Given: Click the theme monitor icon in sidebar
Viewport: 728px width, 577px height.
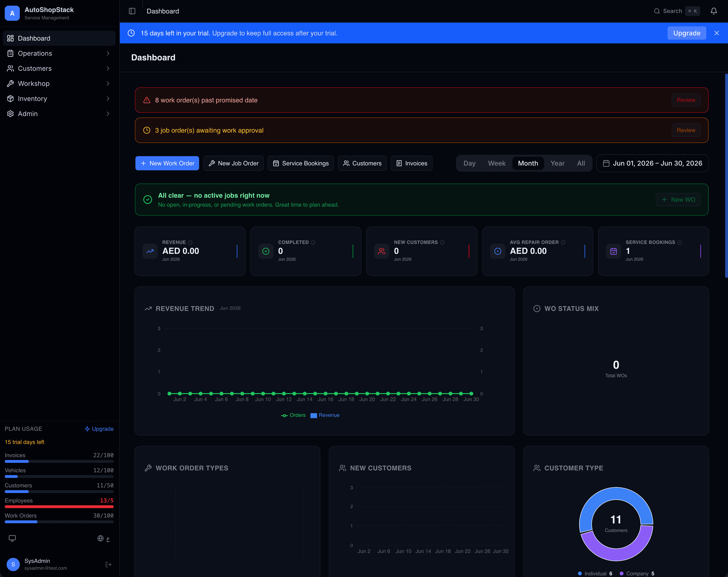Looking at the screenshot, I should tap(12, 538).
